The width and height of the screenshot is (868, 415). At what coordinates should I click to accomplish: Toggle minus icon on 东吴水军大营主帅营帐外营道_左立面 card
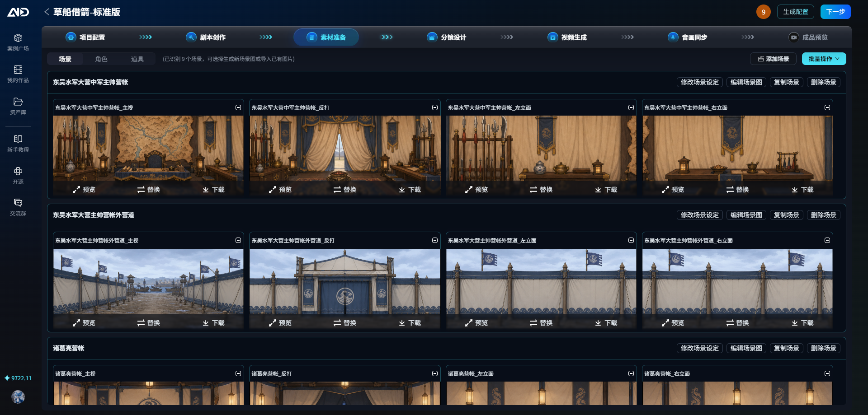pyautogui.click(x=631, y=240)
